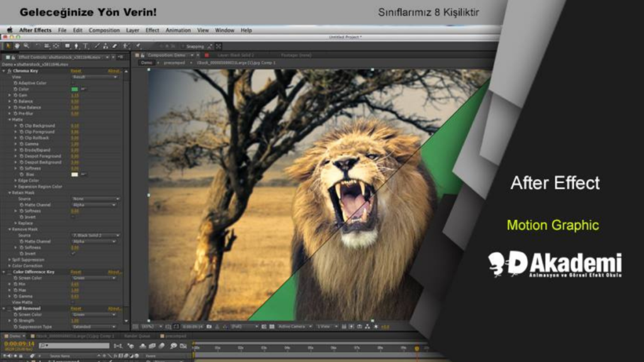Click the green Chroma Key color swatch
This screenshot has width=644, height=362.
pos(75,89)
